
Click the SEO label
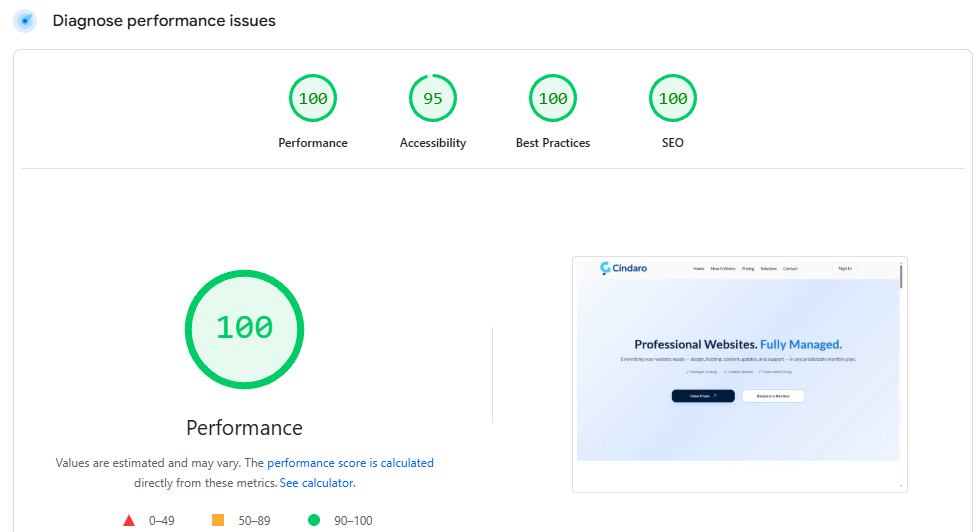click(x=672, y=143)
